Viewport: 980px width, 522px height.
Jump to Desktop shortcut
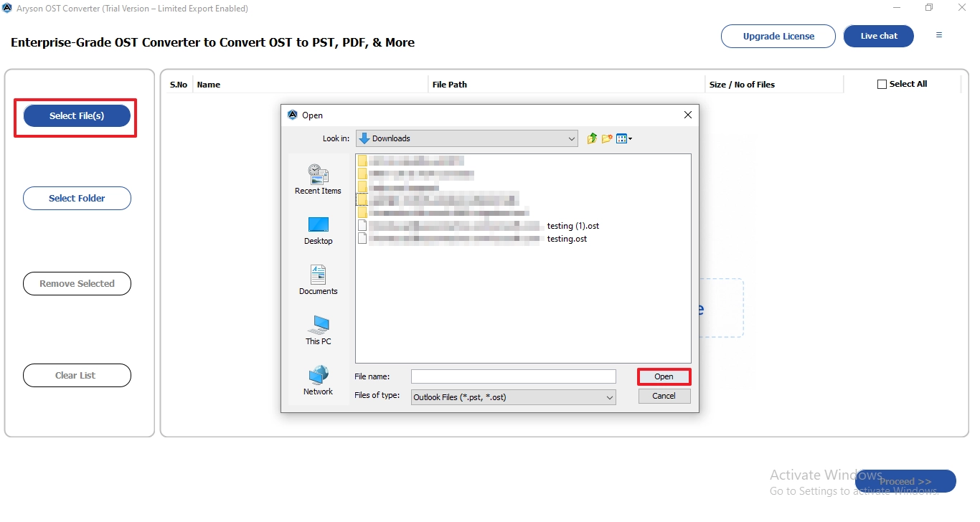(x=318, y=231)
